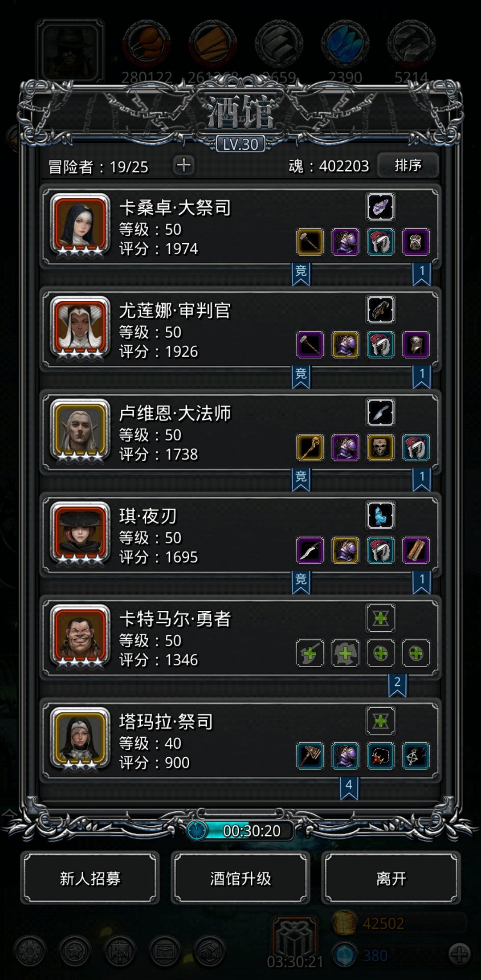
Task: Select 塔玛拉·祭司's key ring accessory icon
Action: click(416, 756)
